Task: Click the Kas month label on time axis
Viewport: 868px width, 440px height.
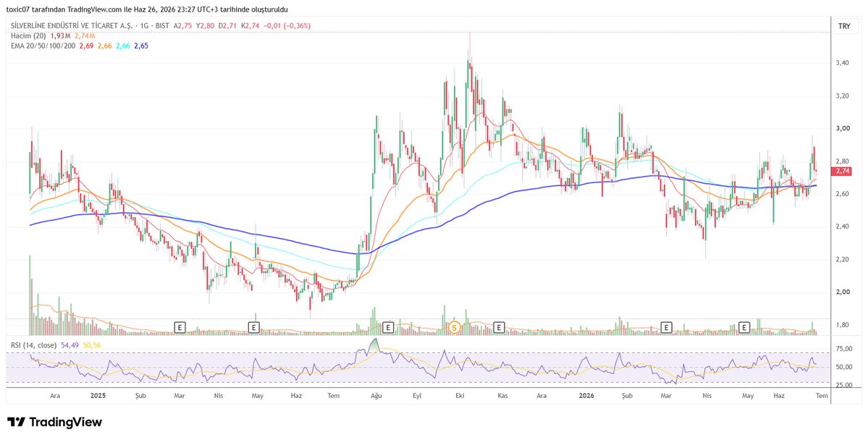Action: [x=502, y=396]
